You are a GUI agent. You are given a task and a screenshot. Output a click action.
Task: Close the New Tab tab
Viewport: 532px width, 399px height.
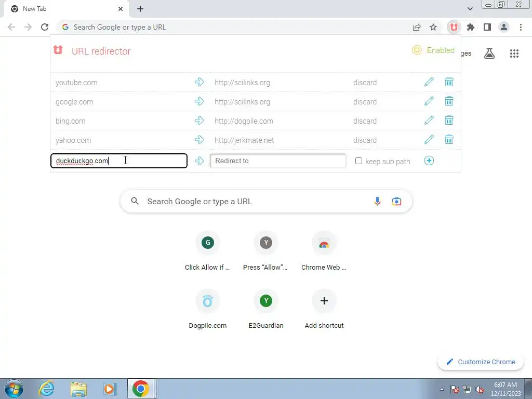[x=121, y=9]
